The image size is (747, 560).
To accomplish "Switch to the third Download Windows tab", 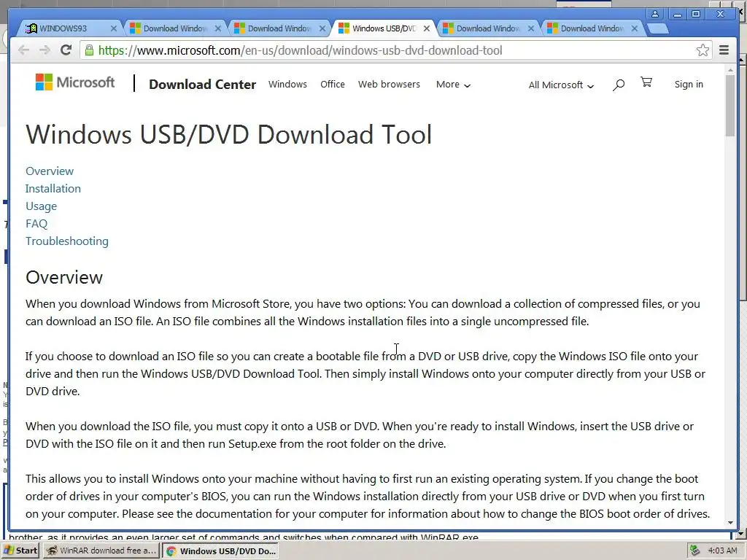I will coord(279,28).
